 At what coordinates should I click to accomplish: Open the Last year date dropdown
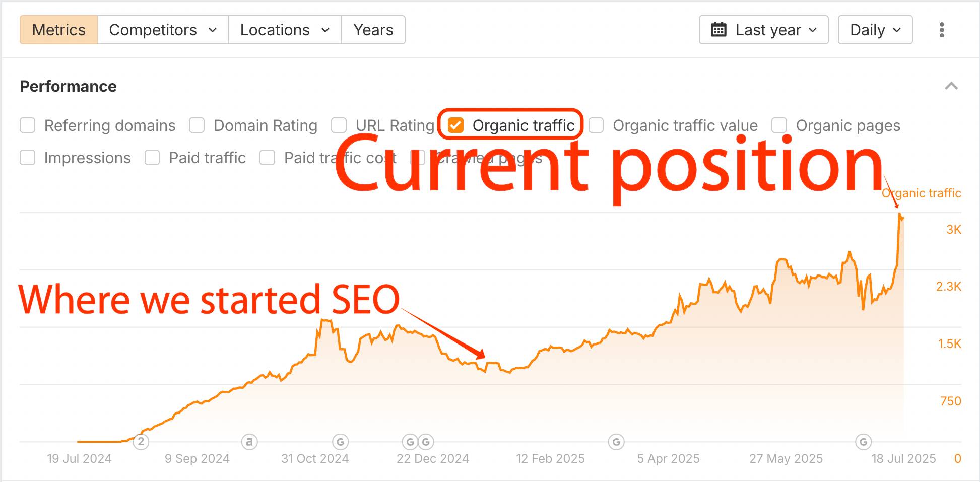763,30
